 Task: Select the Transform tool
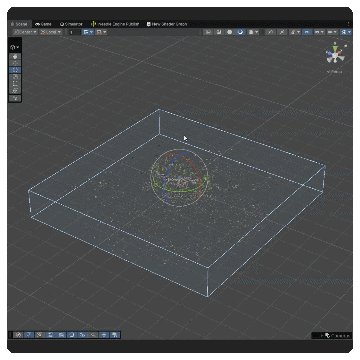tap(15, 90)
